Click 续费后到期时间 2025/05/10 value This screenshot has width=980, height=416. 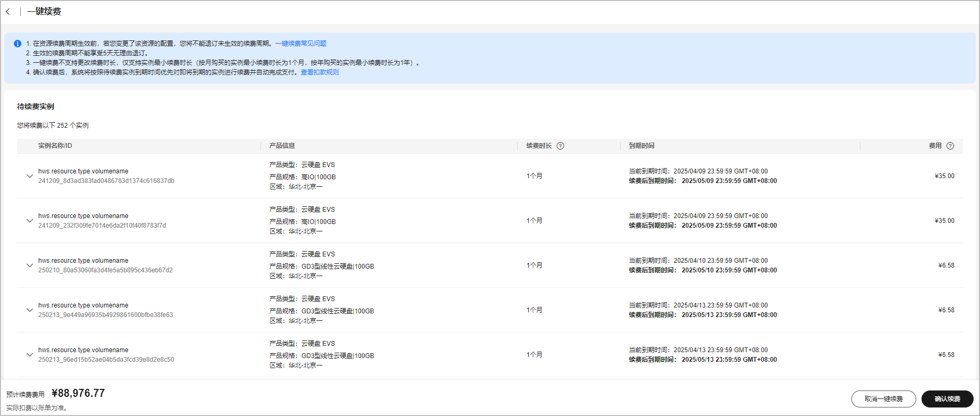(729, 270)
